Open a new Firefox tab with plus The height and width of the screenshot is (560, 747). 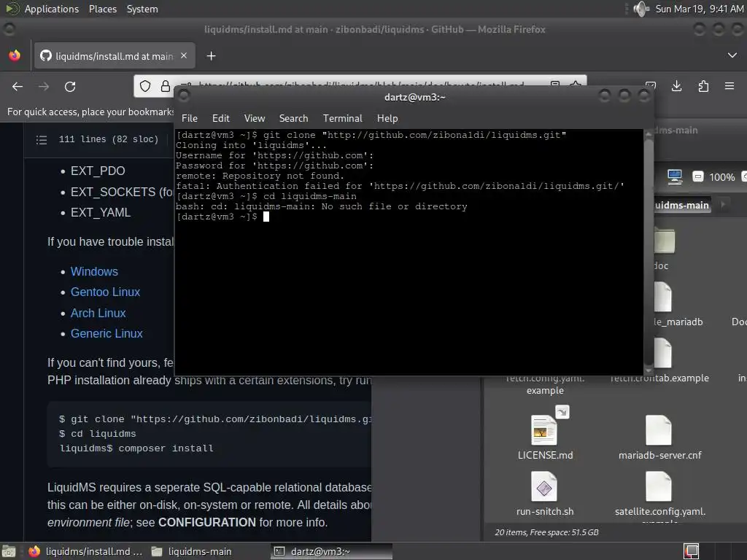(x=211, y=56)
